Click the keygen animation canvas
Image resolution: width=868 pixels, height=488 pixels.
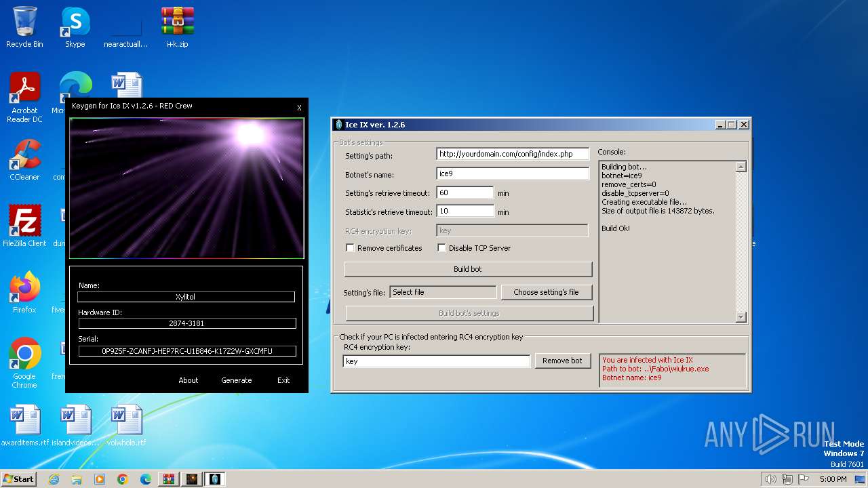pyautogui.click(x=186, y=188)
